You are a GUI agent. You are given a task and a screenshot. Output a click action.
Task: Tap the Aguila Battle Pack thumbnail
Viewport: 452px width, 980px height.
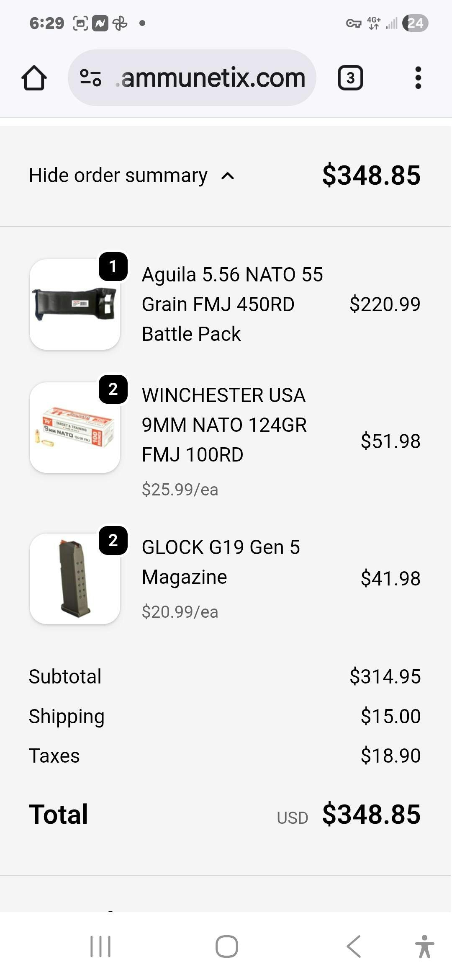tap(75, 304)
